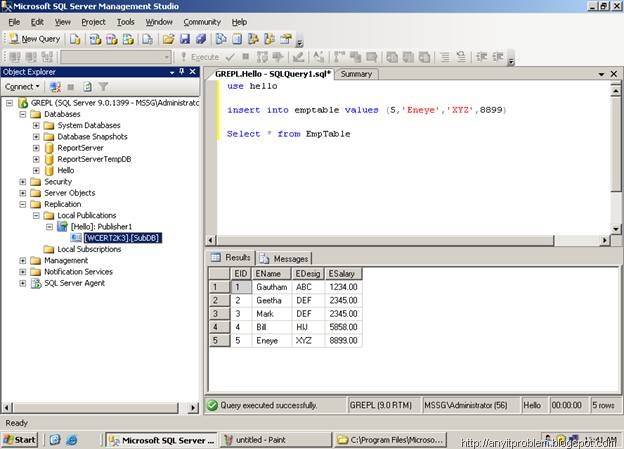The width and height of the screenshot is (624, 449).
Task: Expand the Server Objects folder
Action: pos(23,193)
